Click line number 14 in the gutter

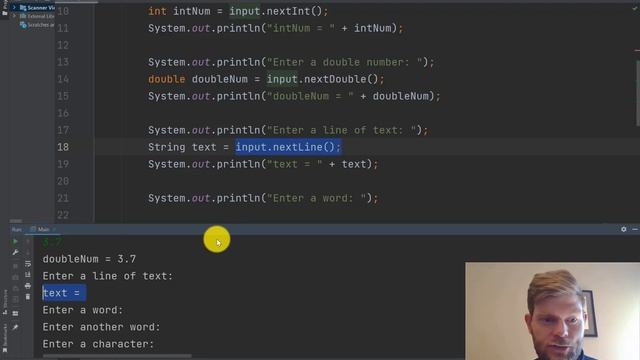(x=63, y=79)
